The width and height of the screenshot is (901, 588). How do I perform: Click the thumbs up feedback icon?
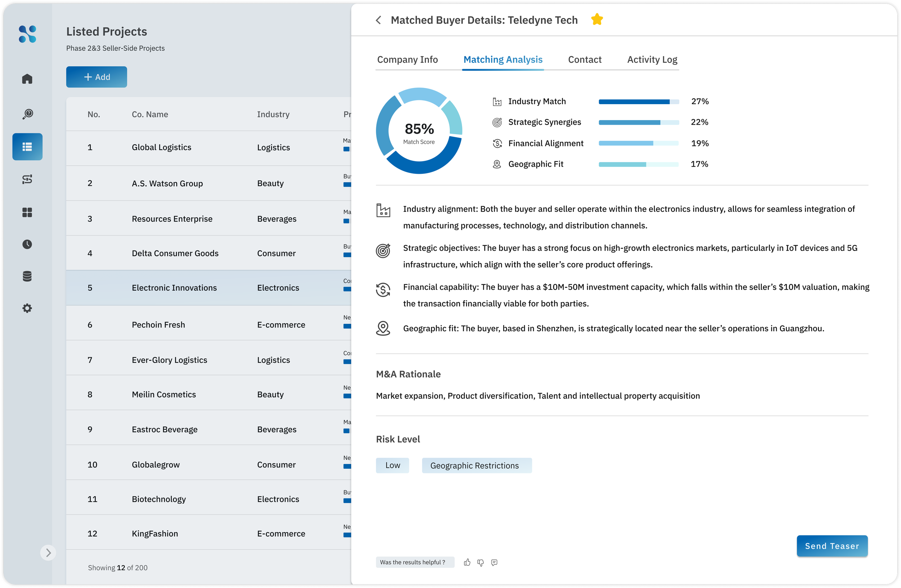(467, 562)
